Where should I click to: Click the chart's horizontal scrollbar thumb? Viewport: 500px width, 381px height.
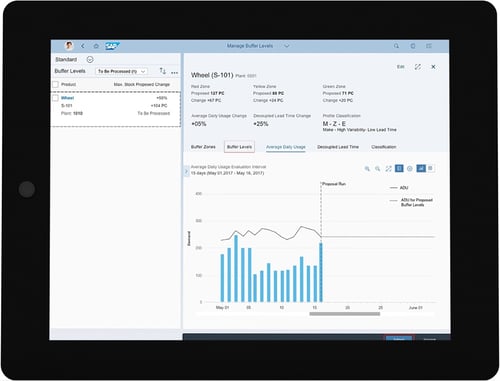[x=345, y=314]
